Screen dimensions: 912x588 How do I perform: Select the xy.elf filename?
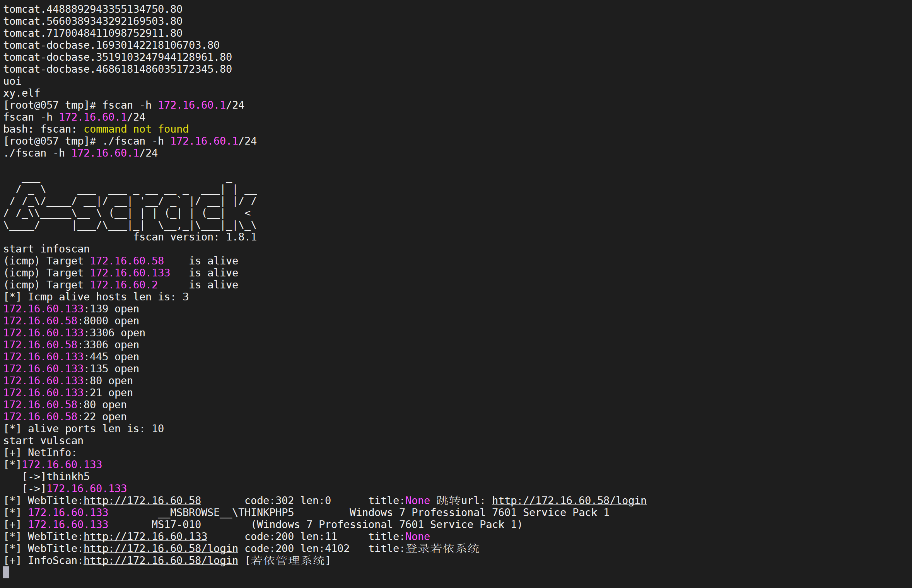coord(22,93)
